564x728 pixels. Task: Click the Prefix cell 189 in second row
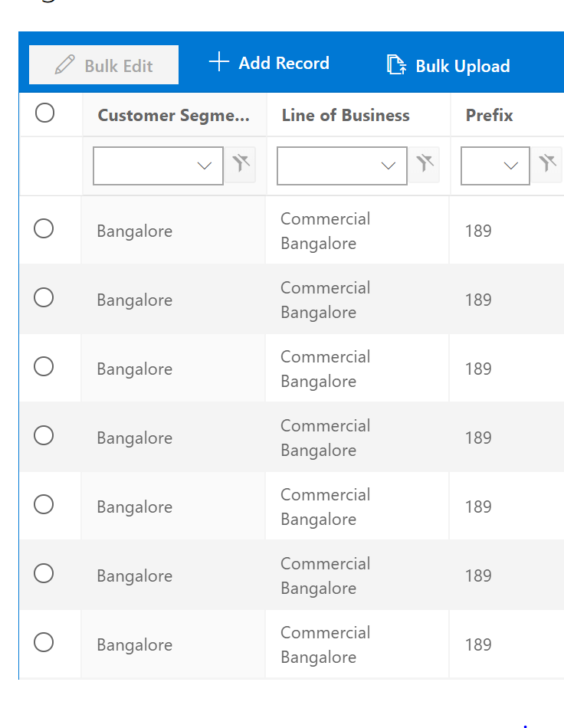[x=478, y=300]
